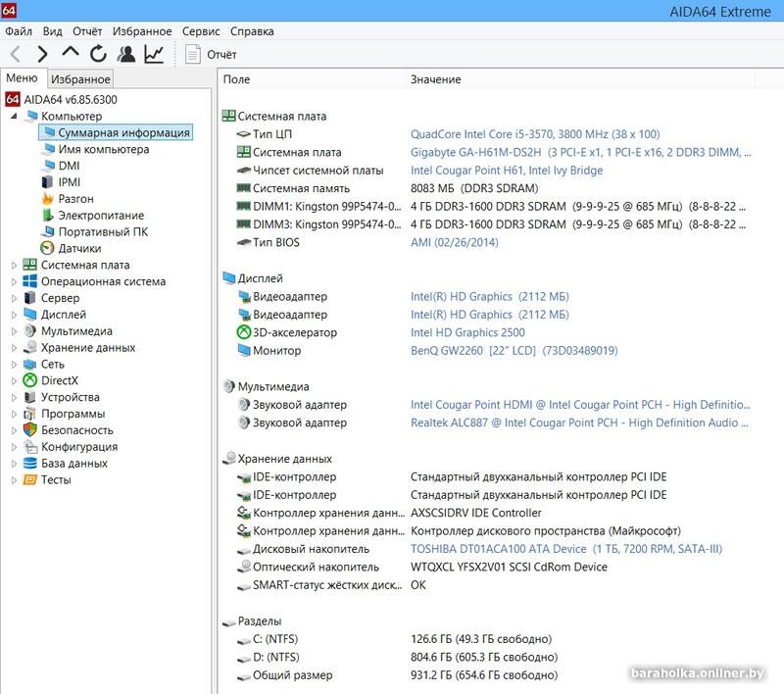The image size is (784, 694).
Task: Open the AMI (02/26/2014) BIOS link
Action: click(455, 242)
